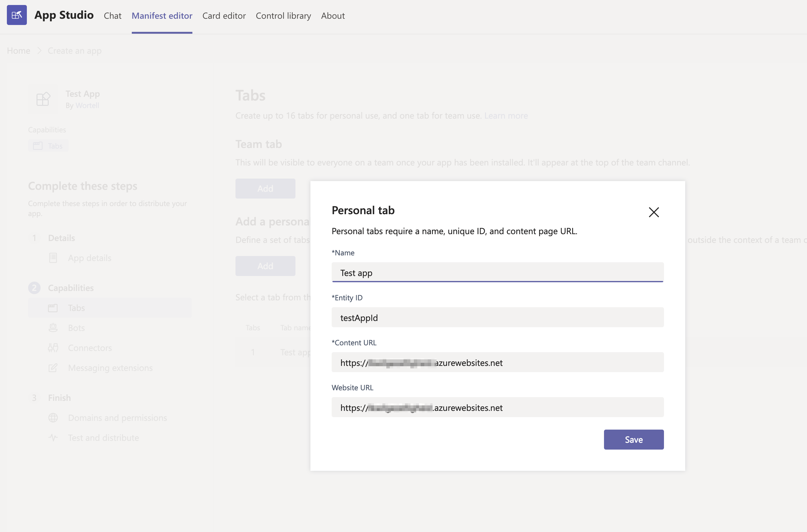Open the About menu item
This screenshot has height=532, width=807.
click(333, 16)
